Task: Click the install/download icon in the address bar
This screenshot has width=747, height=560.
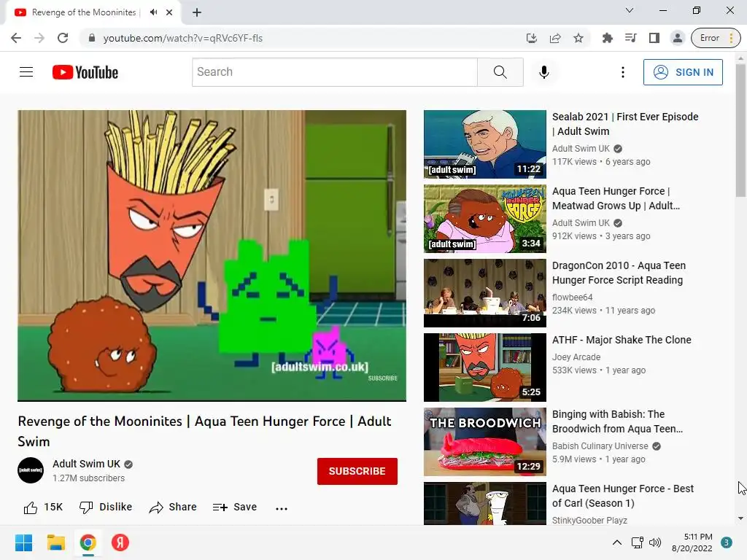Action: pos(532,38)
